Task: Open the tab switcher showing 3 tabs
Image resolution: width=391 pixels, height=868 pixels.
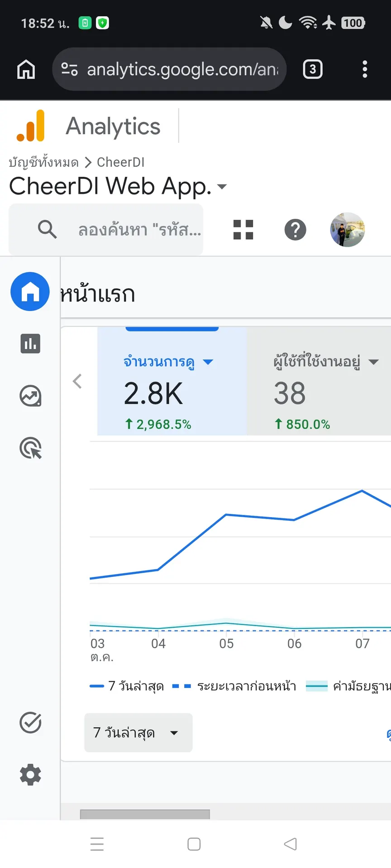Action: (313, 69)
